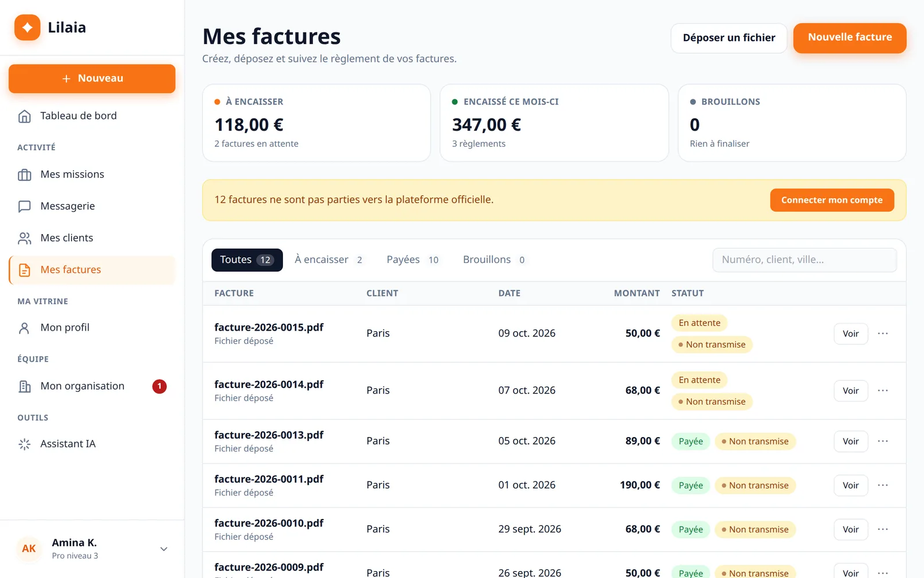The image size is (924, 578).
Task: Open the À encaisser 118,00 € summary card
Action: 316,123
